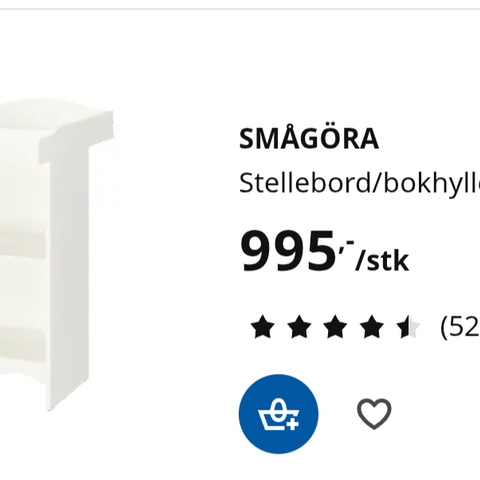Click the second rating star

point(299,327)
